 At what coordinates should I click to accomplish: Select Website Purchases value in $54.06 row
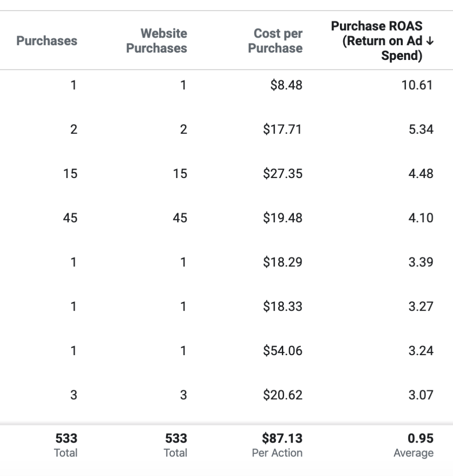183,350
